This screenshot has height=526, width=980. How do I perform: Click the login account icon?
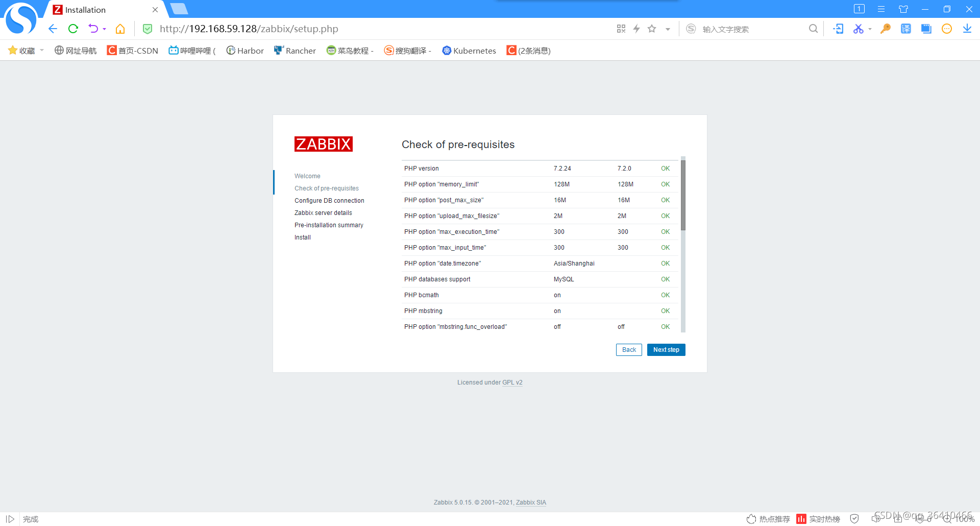[x=838, y=29]
